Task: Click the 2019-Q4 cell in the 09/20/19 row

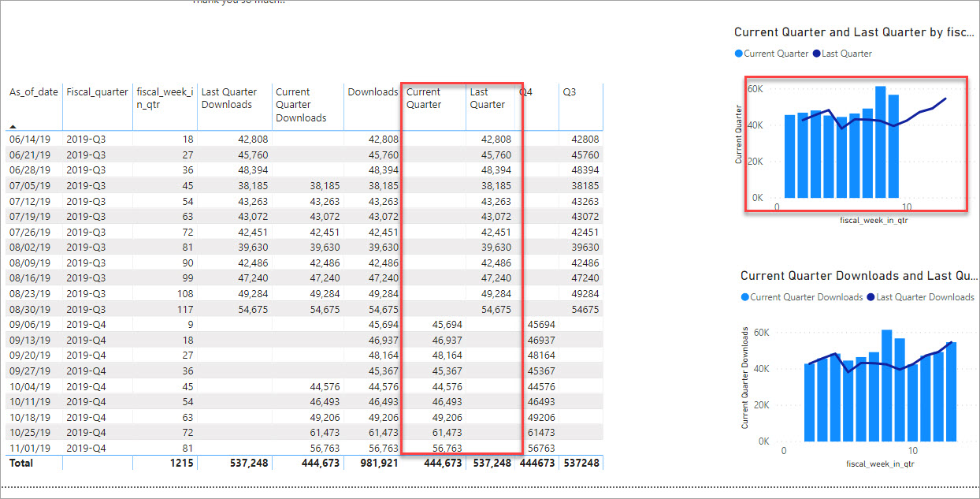Action: pyautogui.click(x=87, y=356)
